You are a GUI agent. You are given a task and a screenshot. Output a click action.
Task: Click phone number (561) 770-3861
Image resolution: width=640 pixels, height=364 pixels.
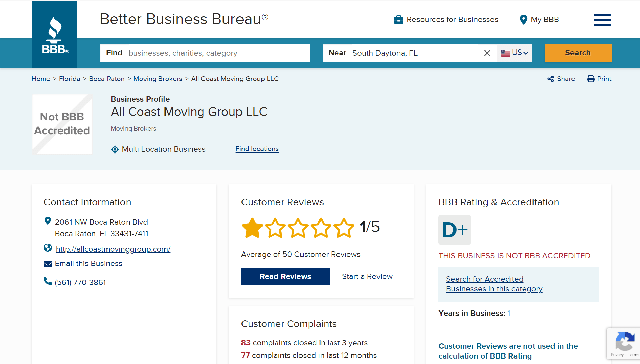pyautogui.click(x=80, y=282)
